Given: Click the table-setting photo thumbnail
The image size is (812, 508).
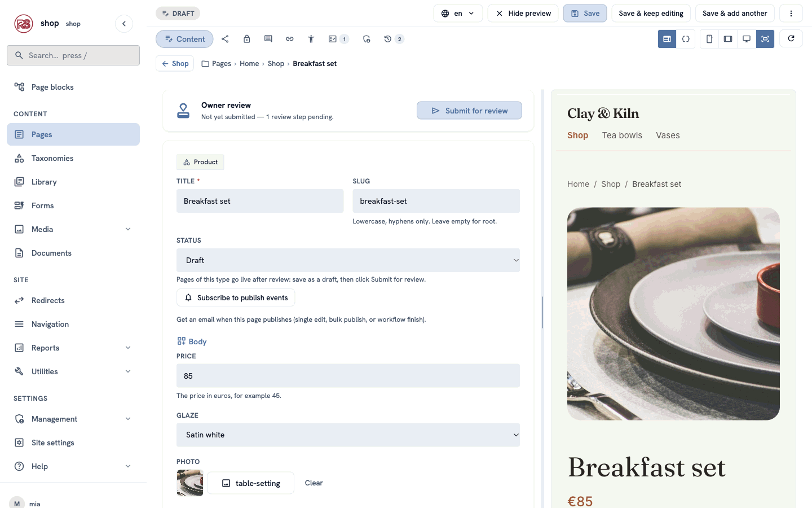Looking at the screenshot, I should pyautogui.click(x=190, y=483).
